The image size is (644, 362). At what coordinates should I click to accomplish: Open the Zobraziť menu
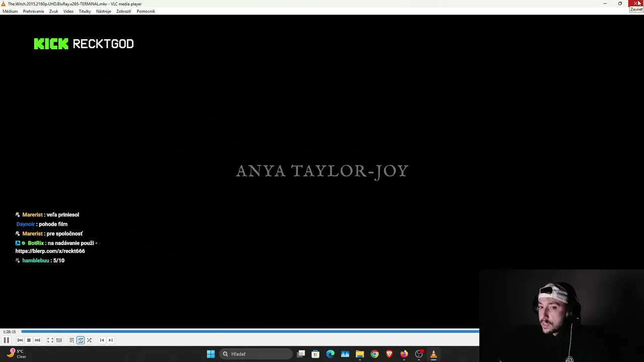[124, 11]
